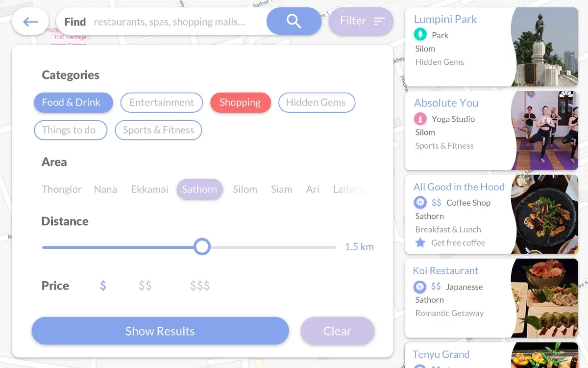Image resolution: width=588 pixels, height=368 pixels.
Task: Choose the Thonglor area
Action: pos(62,189)
